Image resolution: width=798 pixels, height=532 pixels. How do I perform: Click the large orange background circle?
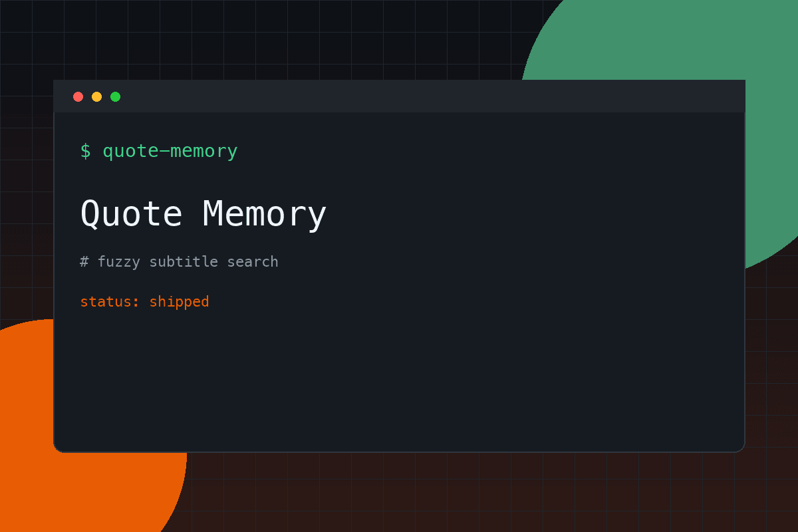pyautogui.click(x=27, y=492)
